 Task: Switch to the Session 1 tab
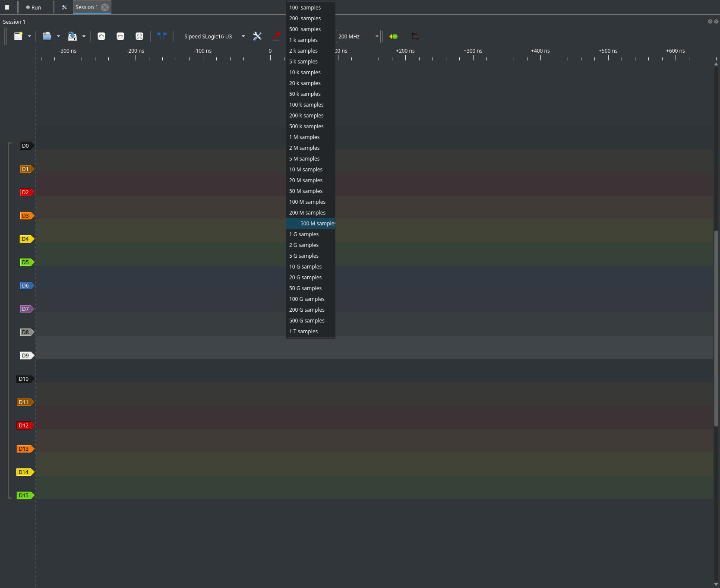click(87, 7)
